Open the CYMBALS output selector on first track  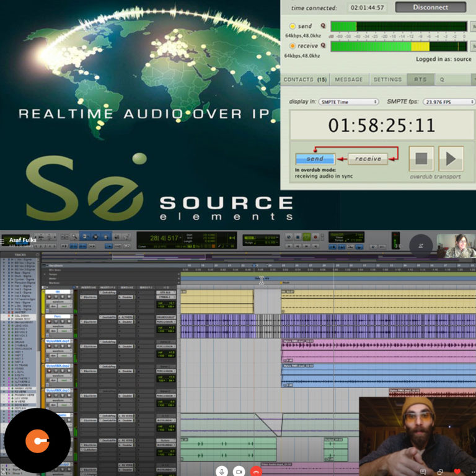pos(166,297)
